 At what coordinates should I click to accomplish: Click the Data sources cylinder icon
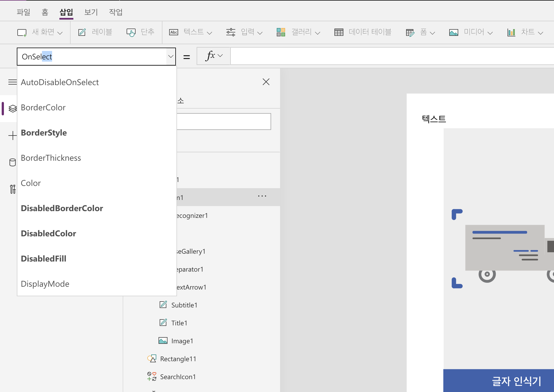[x=13, y=162]
